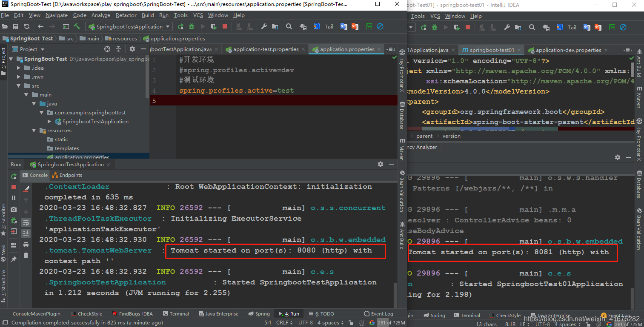Open the Event Log in left window
The image size is (644, 327).
[378, 314]
